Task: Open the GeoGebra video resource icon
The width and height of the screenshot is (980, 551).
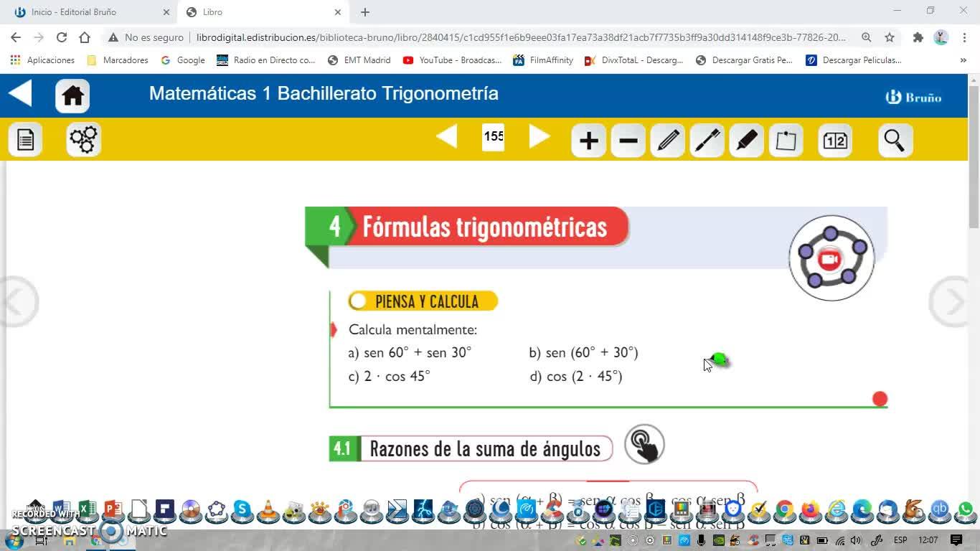Action: 831,258
